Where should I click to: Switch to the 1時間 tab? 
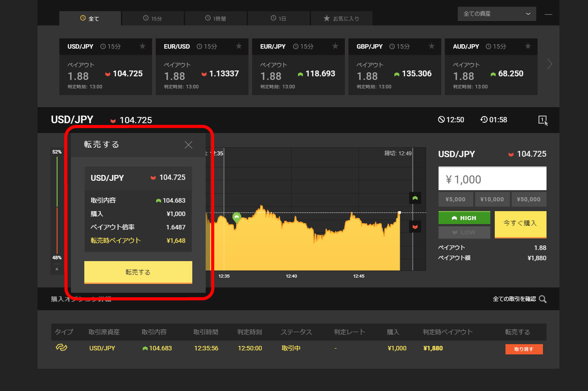(x=215, y=18)
